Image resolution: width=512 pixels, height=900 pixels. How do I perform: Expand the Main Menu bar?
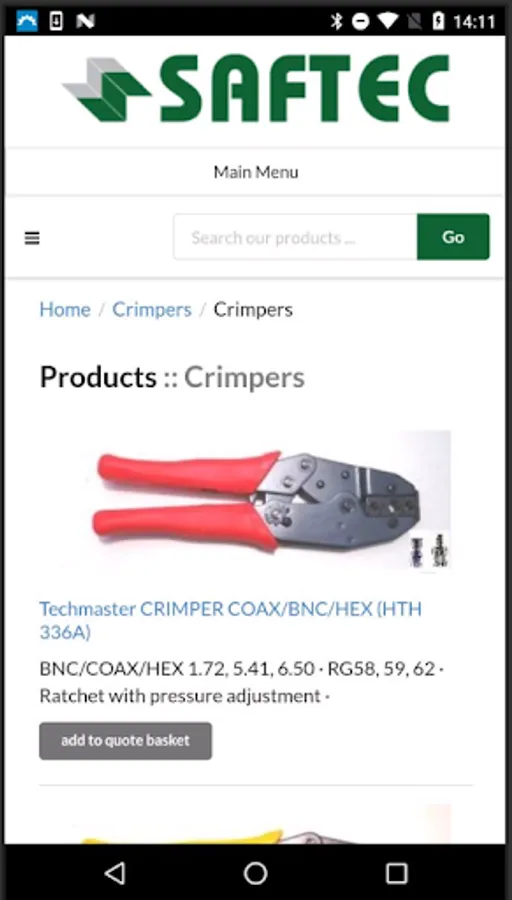[256, 172]
